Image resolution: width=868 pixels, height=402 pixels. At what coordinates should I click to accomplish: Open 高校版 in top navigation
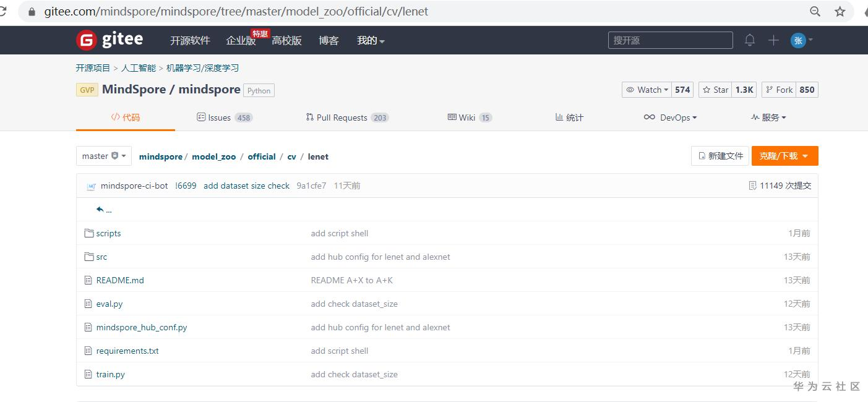click(x=286, y=40)
